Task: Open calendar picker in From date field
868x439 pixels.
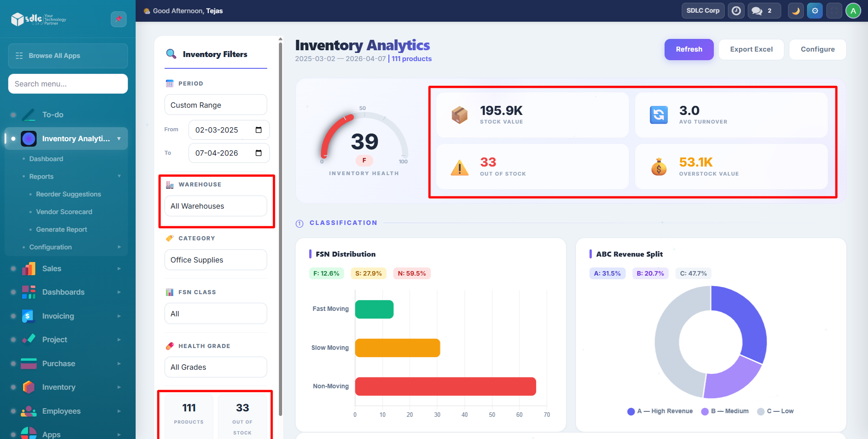Action: point(259,130)
